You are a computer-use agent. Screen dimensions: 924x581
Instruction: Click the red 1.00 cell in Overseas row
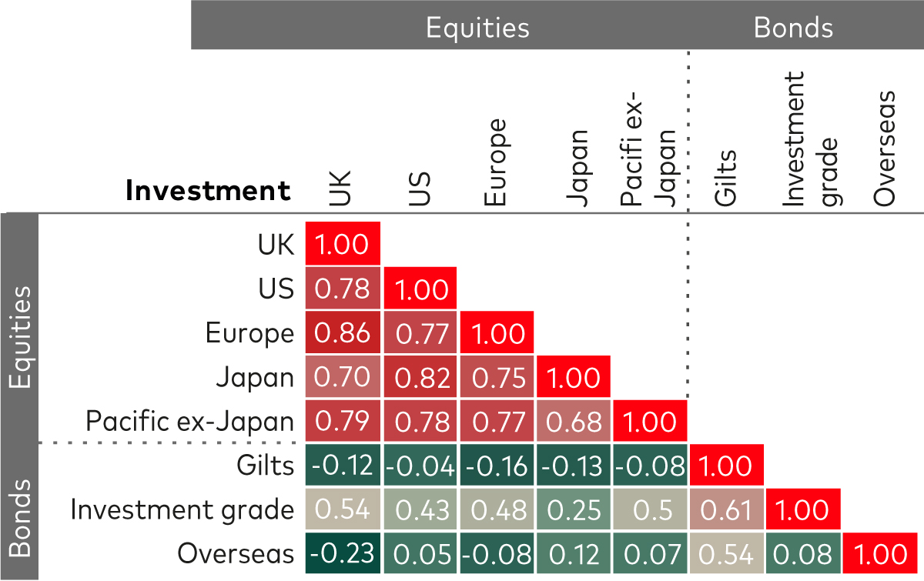point(882,554)
